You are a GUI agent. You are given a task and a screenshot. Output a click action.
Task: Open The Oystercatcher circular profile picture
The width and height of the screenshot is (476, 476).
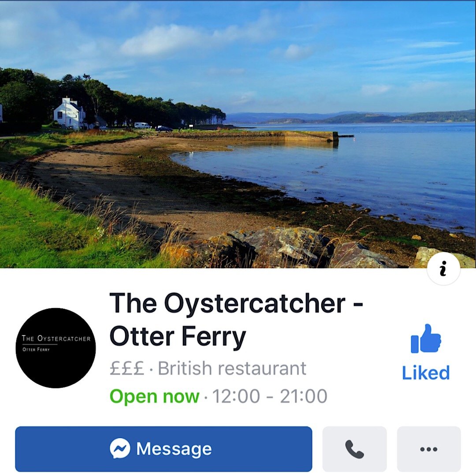point(56,348)
